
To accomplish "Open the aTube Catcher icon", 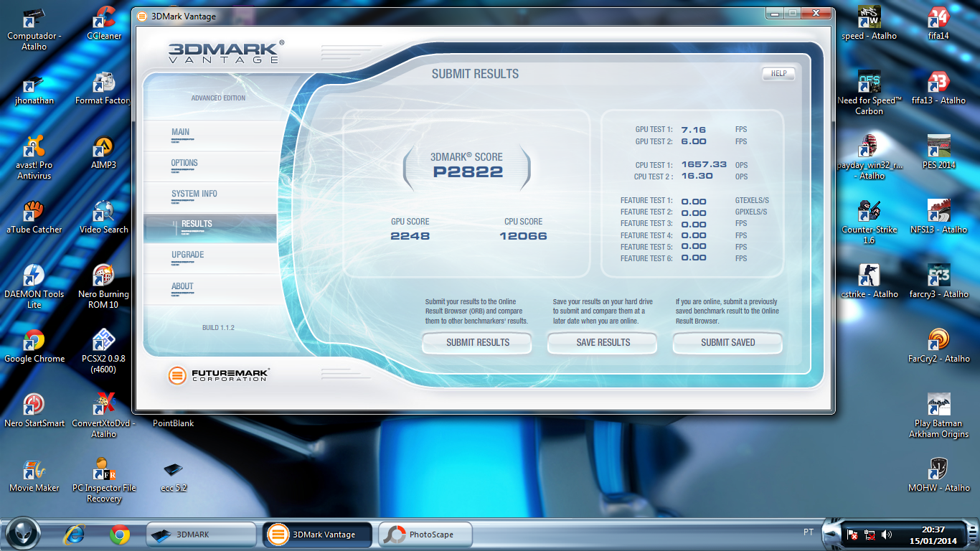I will pyautogui.click(x=34, y=217).
